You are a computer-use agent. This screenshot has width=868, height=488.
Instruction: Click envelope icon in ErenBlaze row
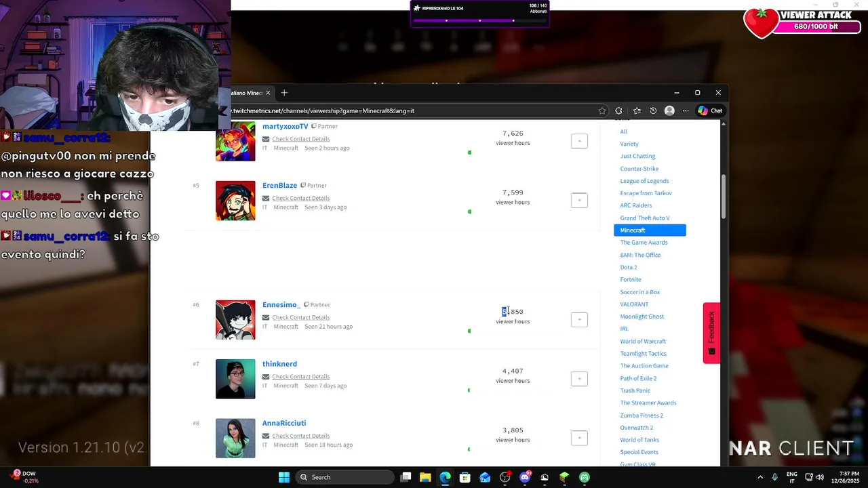click(x=266, y=198)
